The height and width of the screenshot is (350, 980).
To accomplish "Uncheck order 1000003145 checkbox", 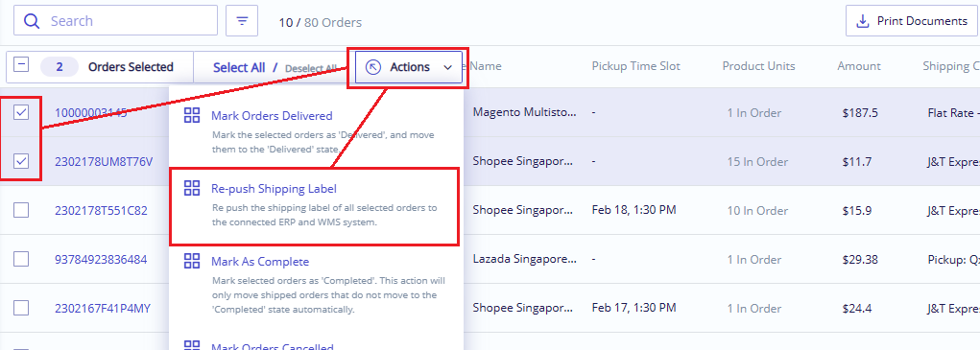I will point(21,112).
